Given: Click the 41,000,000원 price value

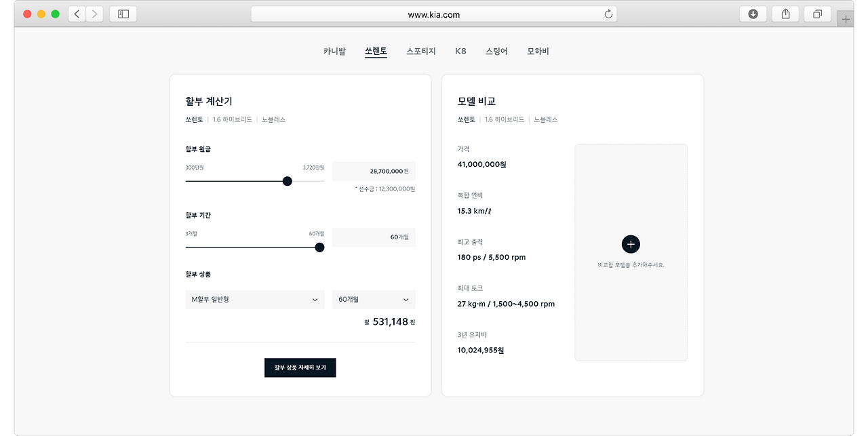Looking at the screenshot, I should (x=482, y=164).
